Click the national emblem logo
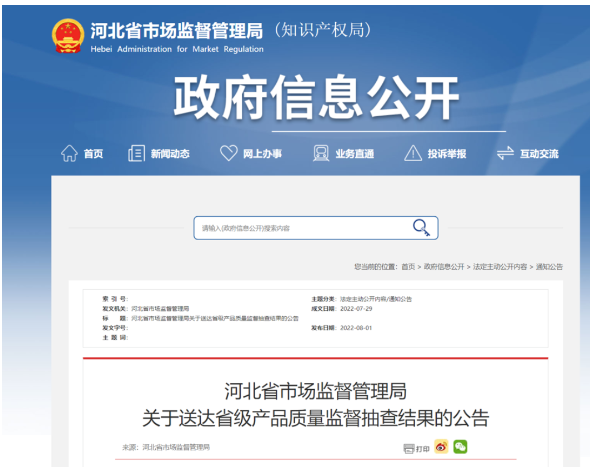Screen dimensions: 594x468 [68, 36]
